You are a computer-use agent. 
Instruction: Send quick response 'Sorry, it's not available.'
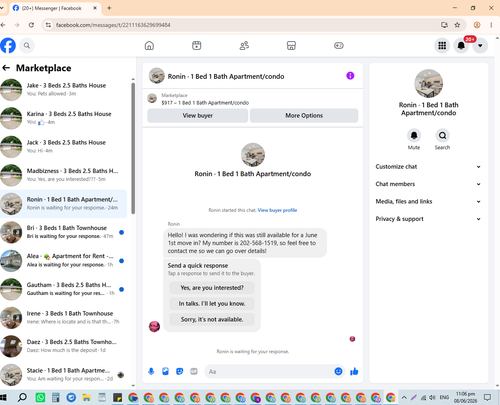pos(212,319)
